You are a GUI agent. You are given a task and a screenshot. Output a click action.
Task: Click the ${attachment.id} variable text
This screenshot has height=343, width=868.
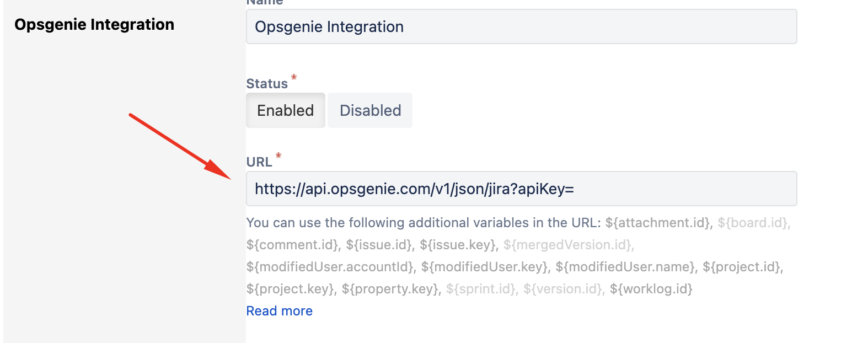pyautogui.click(x=659, y=223)
